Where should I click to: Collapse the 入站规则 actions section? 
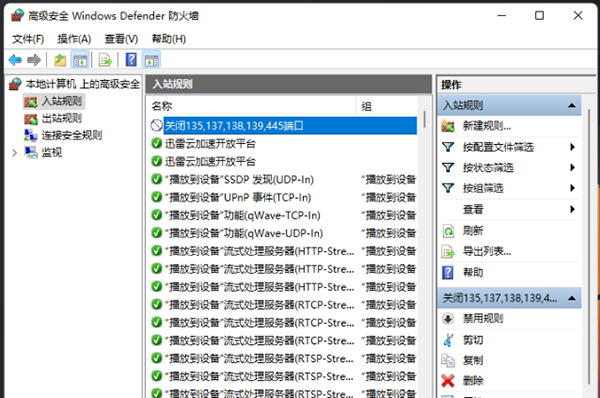click(x=572, y=106)
